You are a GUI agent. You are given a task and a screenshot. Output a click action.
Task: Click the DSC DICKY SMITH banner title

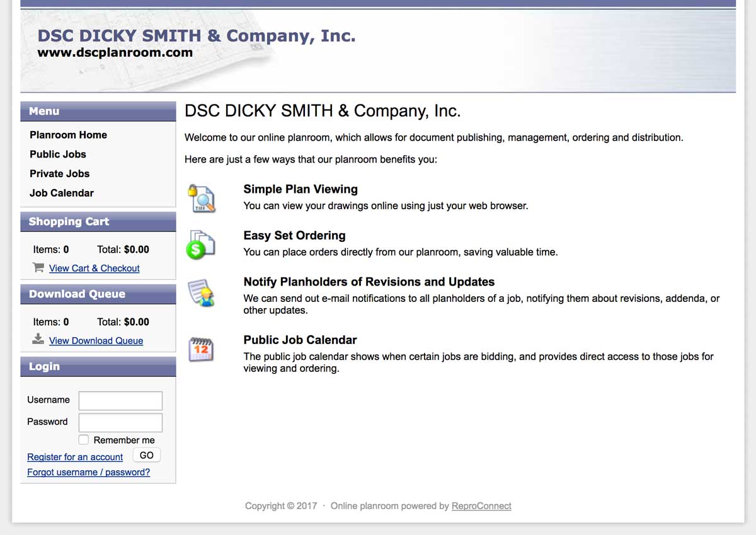click(197, 36)
